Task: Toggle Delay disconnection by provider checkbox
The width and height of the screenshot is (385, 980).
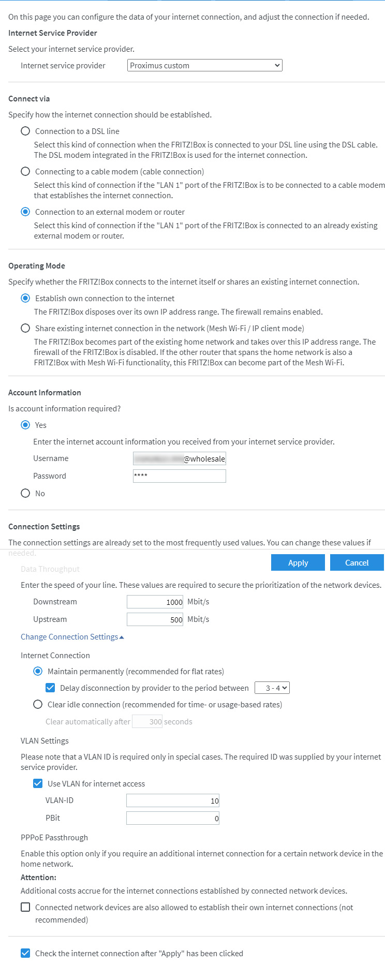Action: pos(50,688)
